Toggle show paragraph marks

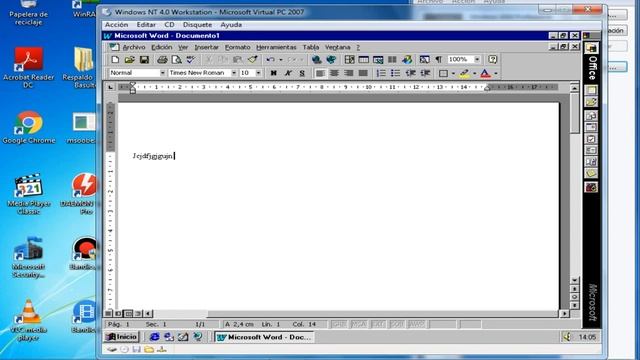click(439, 60)
